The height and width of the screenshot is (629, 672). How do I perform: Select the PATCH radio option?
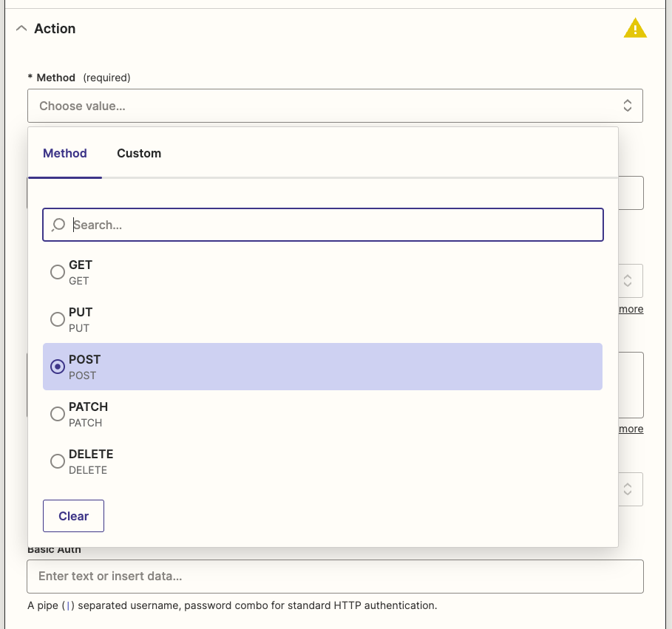[58, 414]
